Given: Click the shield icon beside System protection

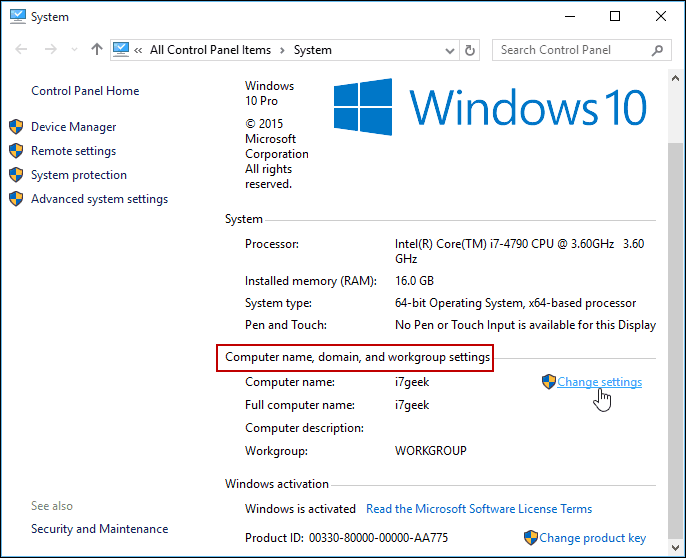Looking at the screenshot, I should tap(16, 175).
